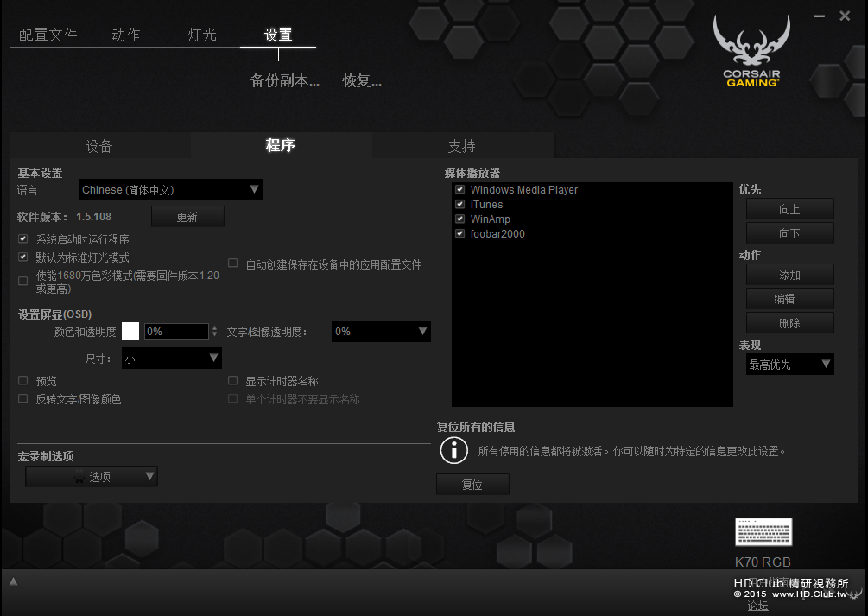Select the K70 RGB keyboard device icon
The image size is (868, 616).
pos(763,532)
